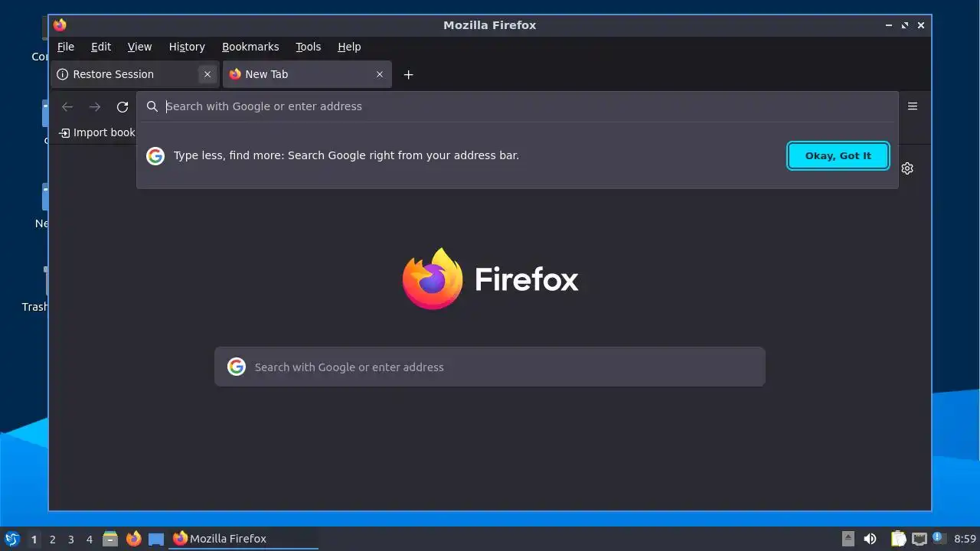Open the File menu
This screenshot has height=551, width=980.
(x=66, y=47)
